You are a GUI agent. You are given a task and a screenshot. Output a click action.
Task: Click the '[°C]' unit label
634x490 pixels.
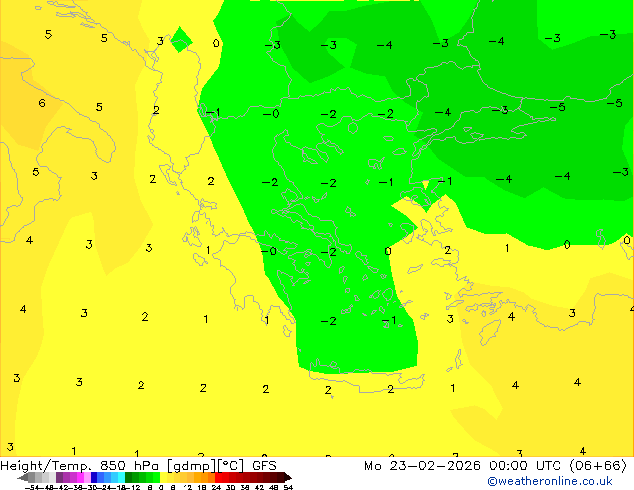[231, 466]
